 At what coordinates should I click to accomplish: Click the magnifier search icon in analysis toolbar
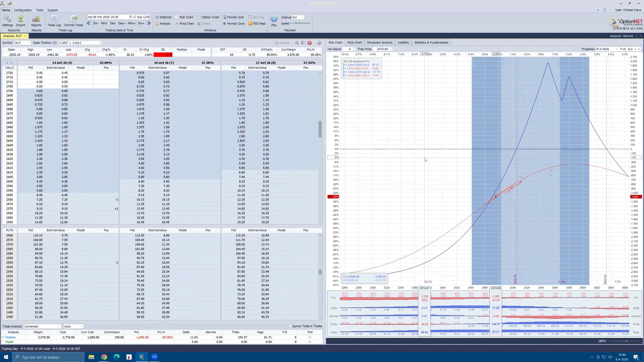(297, 43)
